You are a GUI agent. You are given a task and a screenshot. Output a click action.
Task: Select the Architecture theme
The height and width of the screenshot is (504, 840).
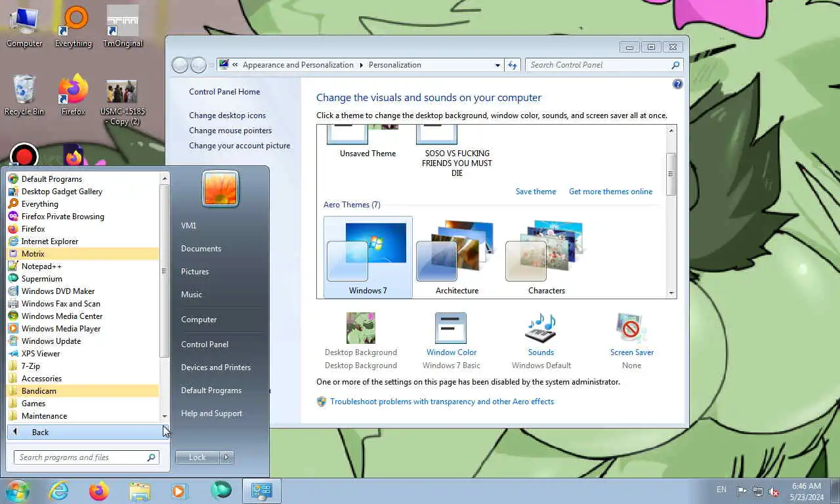(457, 257)
